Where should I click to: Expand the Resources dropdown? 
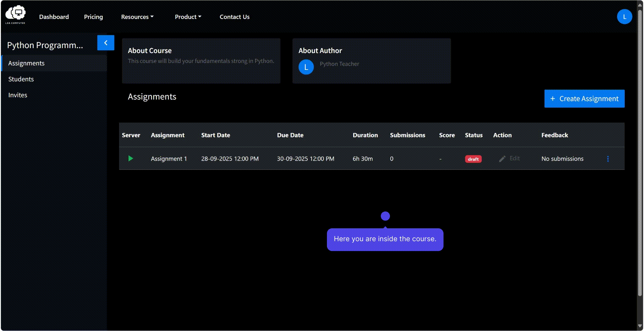137,17
